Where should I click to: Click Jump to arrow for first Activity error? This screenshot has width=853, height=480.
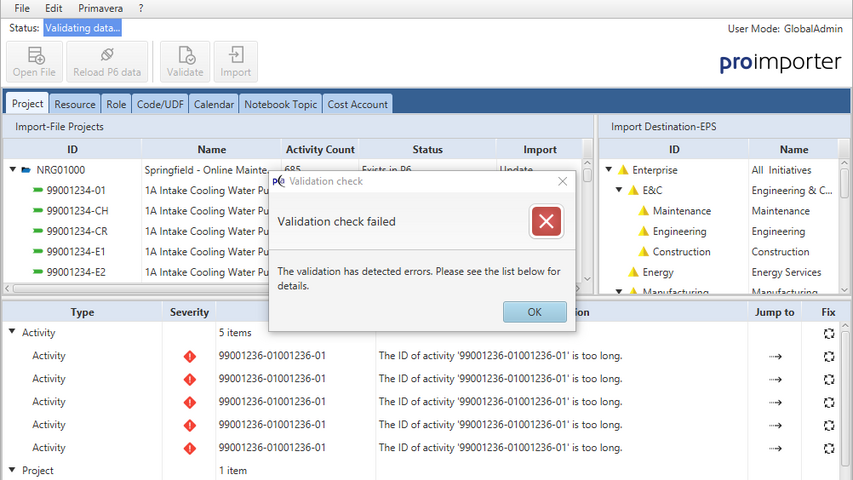coord(774,356)
